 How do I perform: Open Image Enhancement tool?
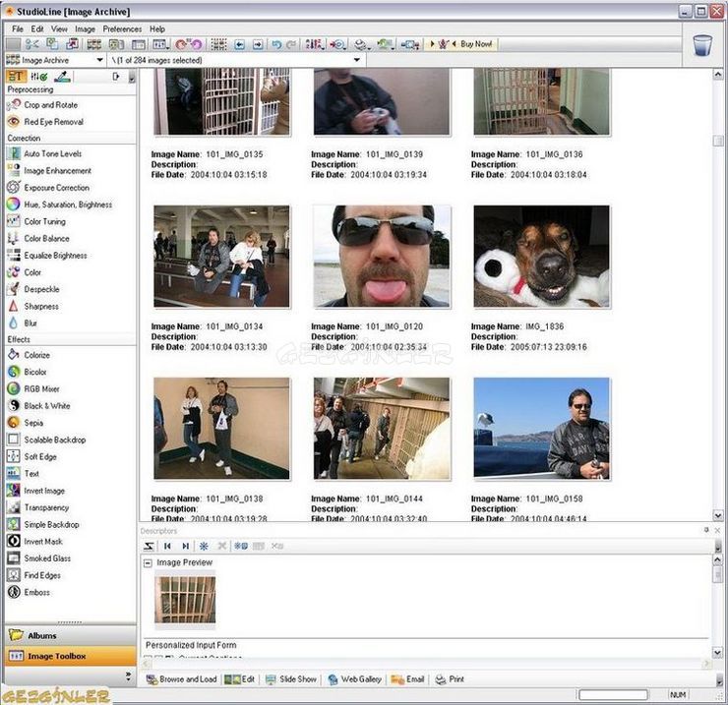pos(49,171)
